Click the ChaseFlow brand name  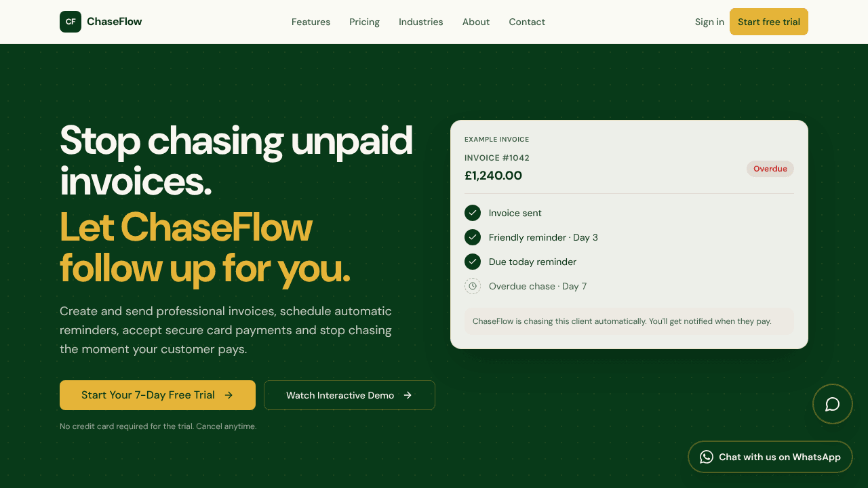click(115, 22)
